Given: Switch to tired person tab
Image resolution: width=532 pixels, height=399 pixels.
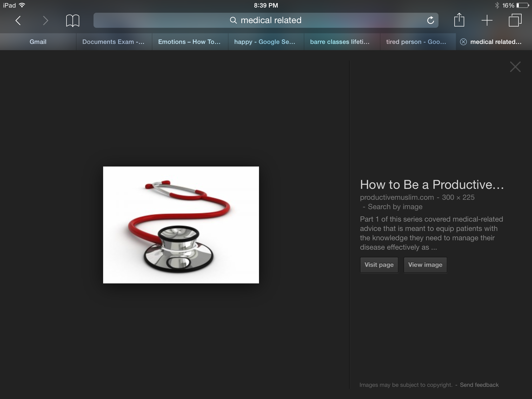Looking at the screenshot, I should pyautogui.click(x=416, y=42).
